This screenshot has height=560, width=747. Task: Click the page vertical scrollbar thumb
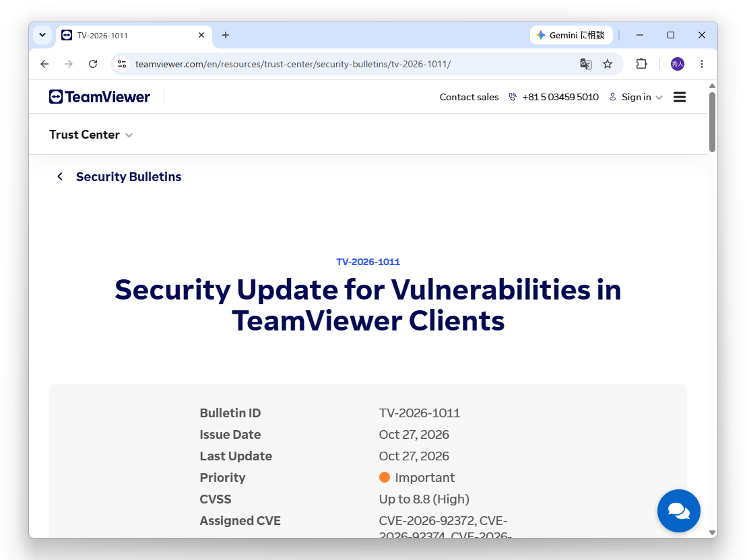712,122
